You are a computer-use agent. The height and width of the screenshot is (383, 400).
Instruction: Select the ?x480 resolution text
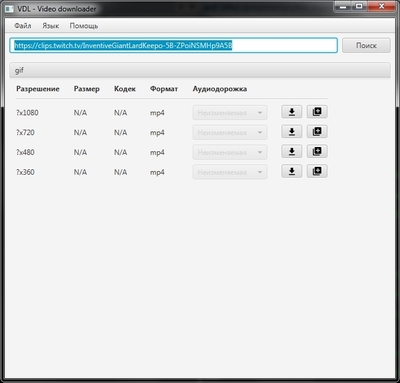(25, 152)
